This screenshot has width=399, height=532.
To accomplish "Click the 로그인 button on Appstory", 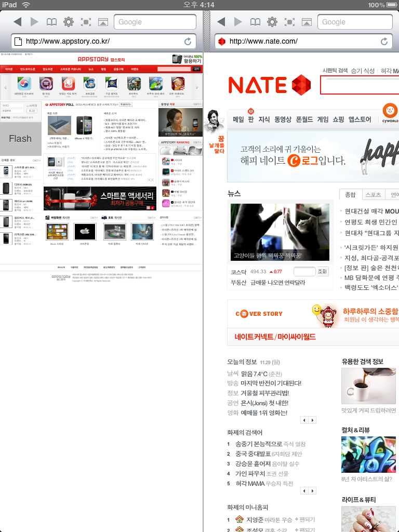I will pos(32,111).
